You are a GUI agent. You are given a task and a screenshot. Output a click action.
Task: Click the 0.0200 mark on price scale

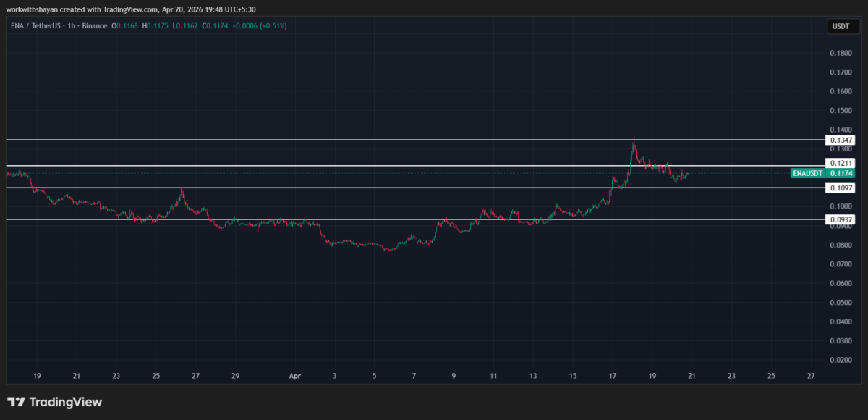click(x=840, y=360)
